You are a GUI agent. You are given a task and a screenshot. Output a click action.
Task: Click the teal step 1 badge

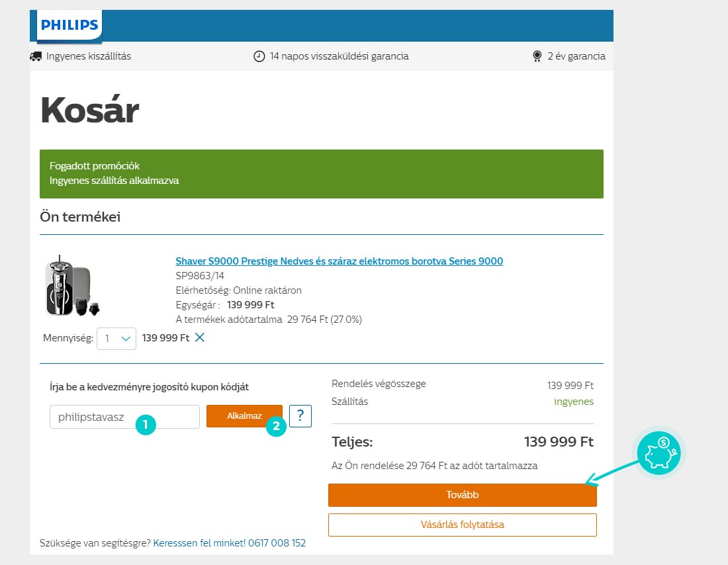146,424
